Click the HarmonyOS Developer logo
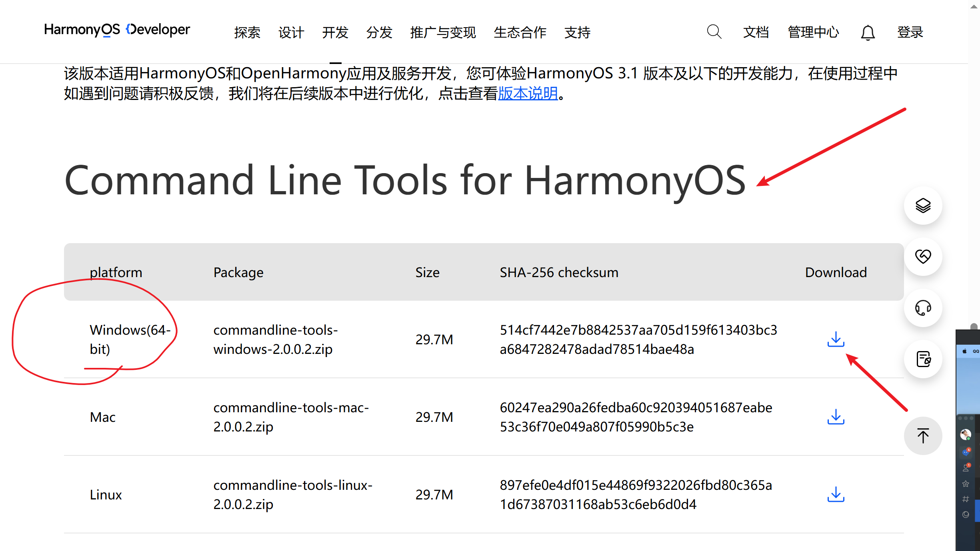Viewport: 980px width, 551px height. 117,30
